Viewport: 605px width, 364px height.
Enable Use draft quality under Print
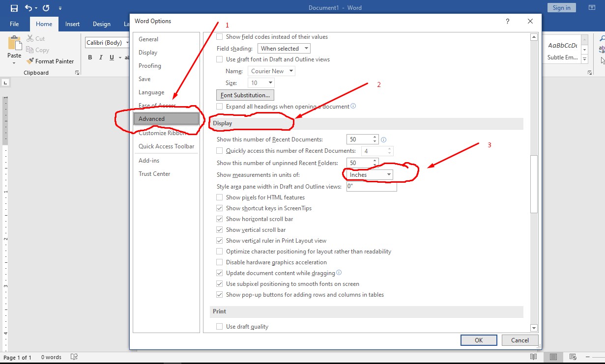219,326
